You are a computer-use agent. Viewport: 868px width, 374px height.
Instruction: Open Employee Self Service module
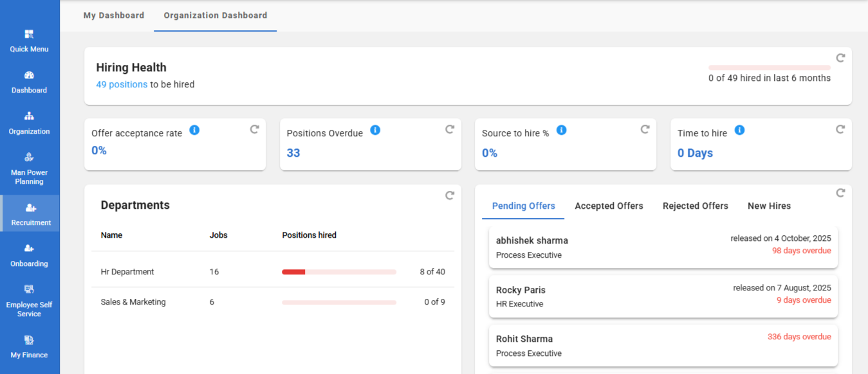pyautogui.click(x=29, y=290)
